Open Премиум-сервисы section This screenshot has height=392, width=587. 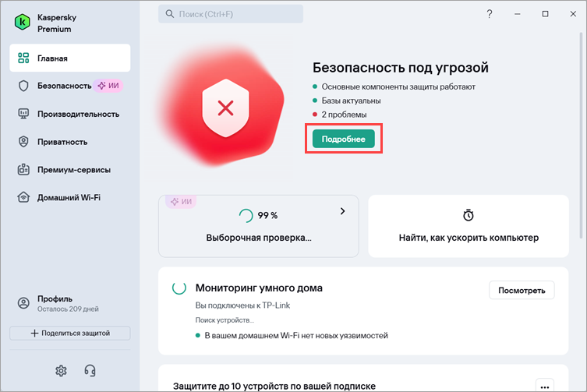[x=70, y=170]
